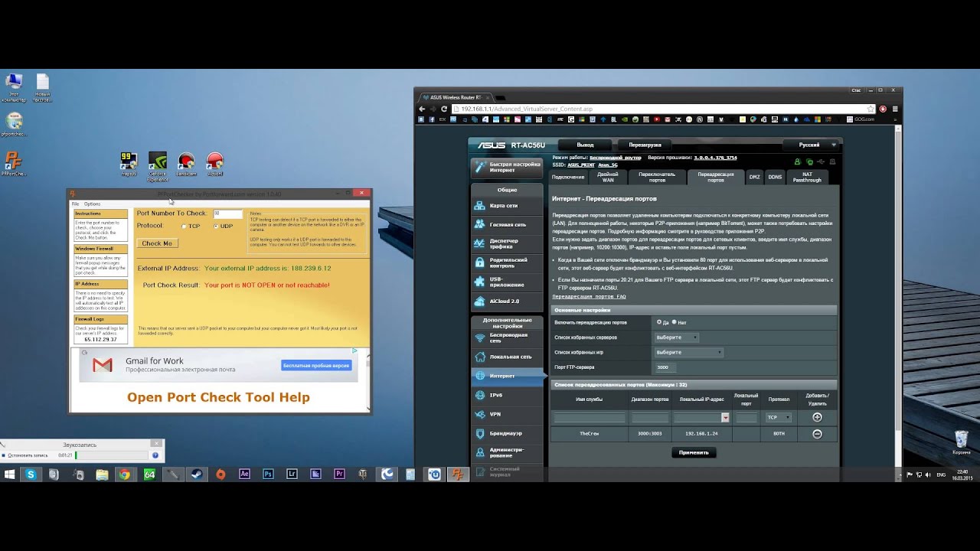Click the Gmail free trial ad button
Screen dimensions: 980x551
point(316,366)
